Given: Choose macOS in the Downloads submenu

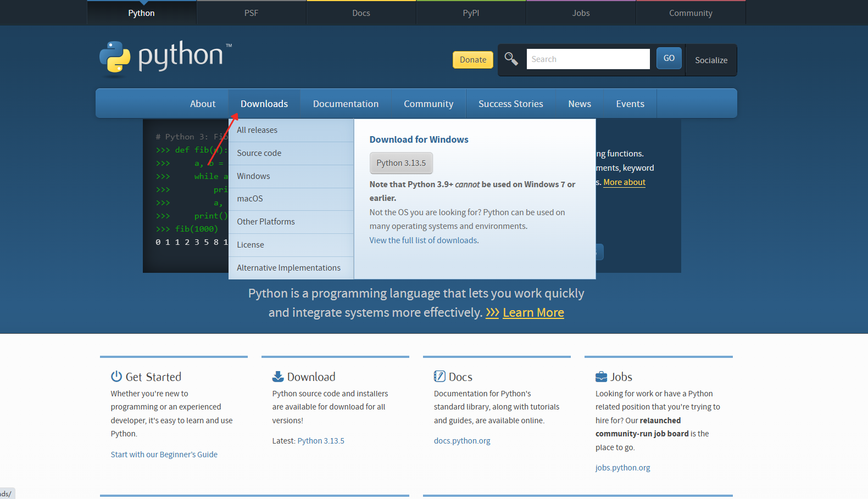Looking at the screenshot, I should (250, 199).
